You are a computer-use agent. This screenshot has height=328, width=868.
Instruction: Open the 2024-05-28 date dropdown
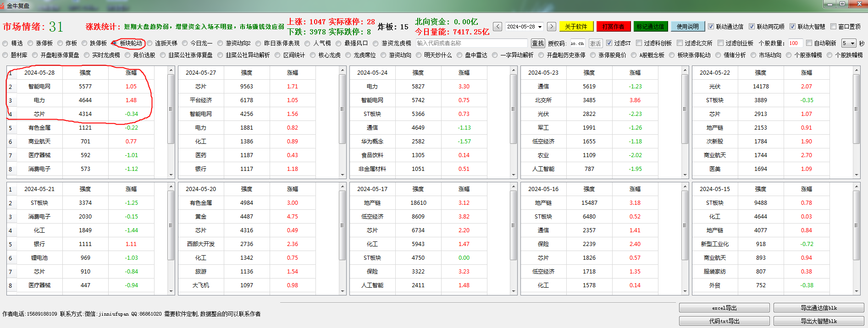point(540,27)
